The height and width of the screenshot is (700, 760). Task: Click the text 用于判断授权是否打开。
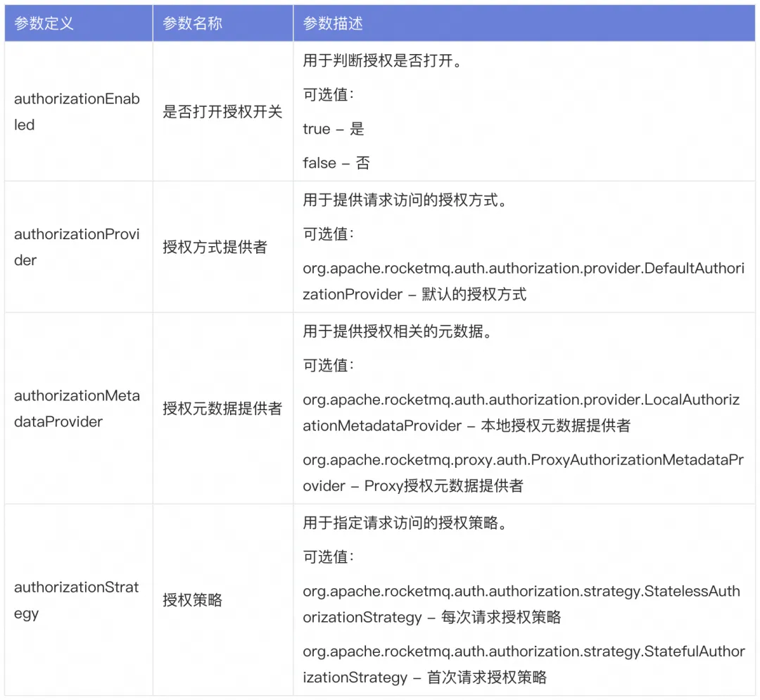click(x=383, y=61)
